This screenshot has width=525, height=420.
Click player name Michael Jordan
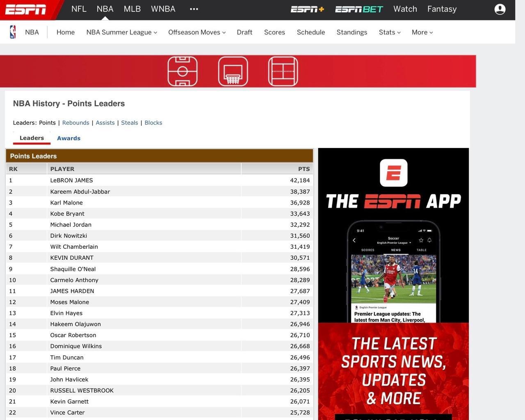71,225
